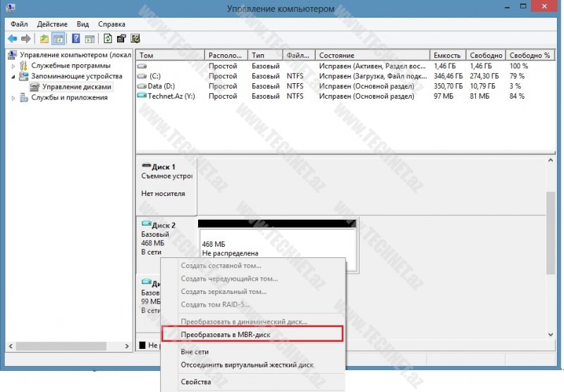
Task: Click the Запоминающие устройства storage icon
Action: click(x=24, y=76)
